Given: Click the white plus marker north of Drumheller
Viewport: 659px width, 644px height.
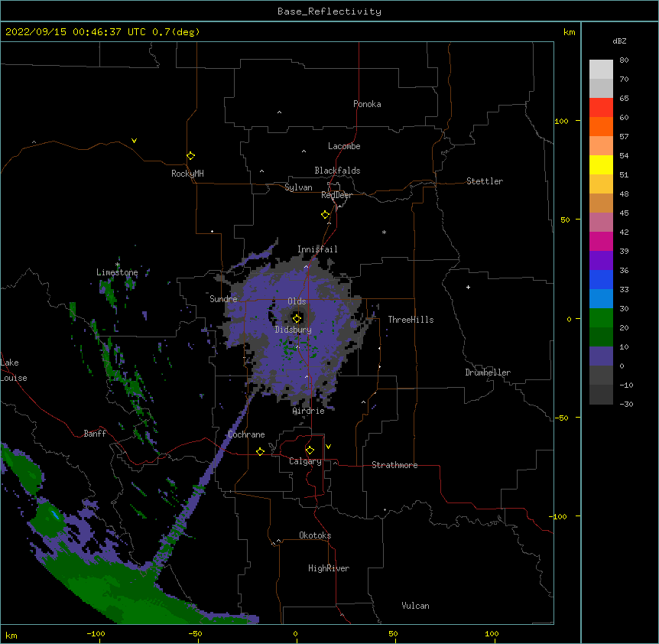Looking at the screenshot, I should pyautogui.click(x=468, y=287).
